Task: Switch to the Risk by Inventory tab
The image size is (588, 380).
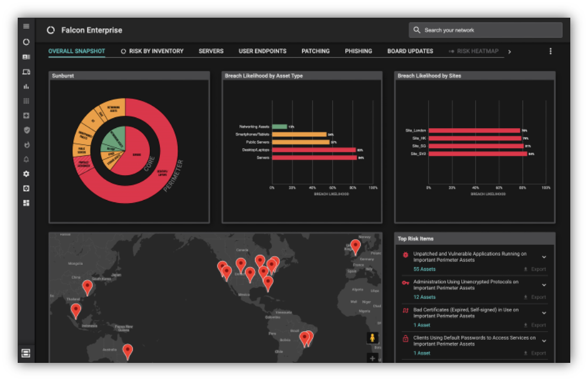Action: (152, 51)
